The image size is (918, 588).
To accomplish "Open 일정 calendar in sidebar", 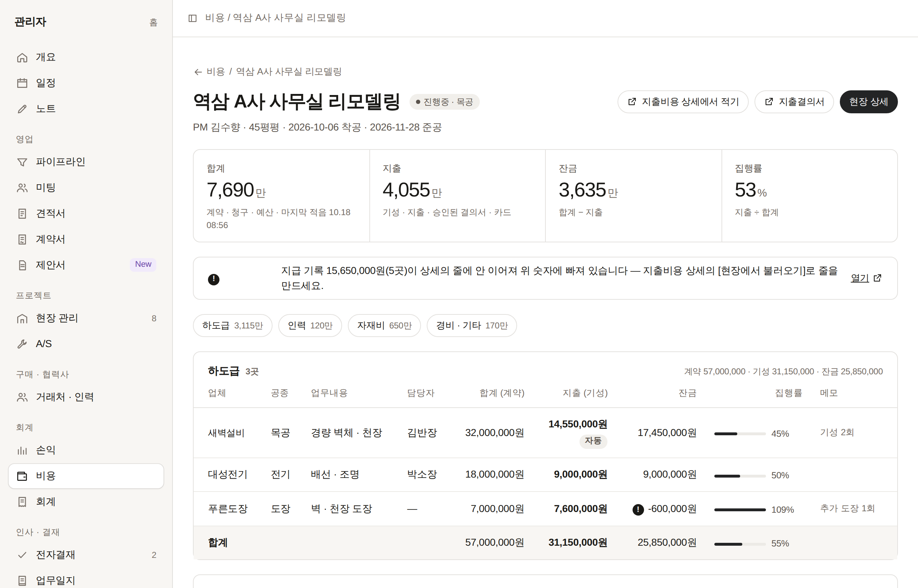I will pos(86,83).
